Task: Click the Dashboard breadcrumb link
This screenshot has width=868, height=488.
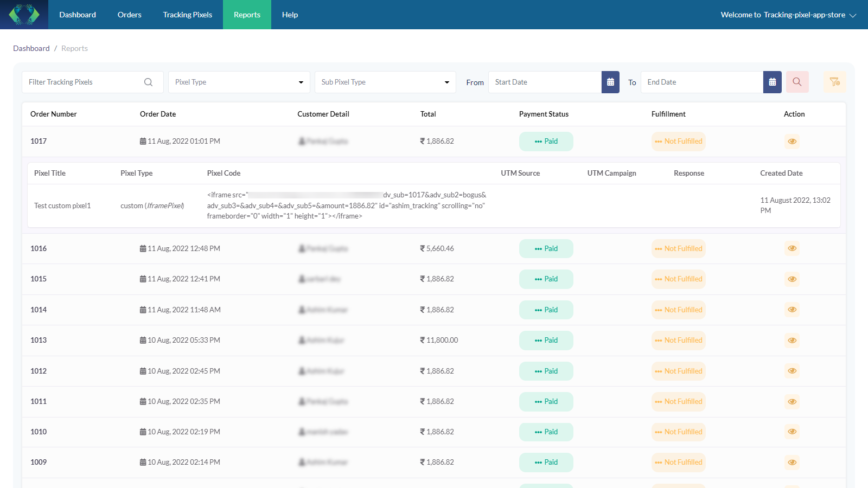Action: coord(31,48)
